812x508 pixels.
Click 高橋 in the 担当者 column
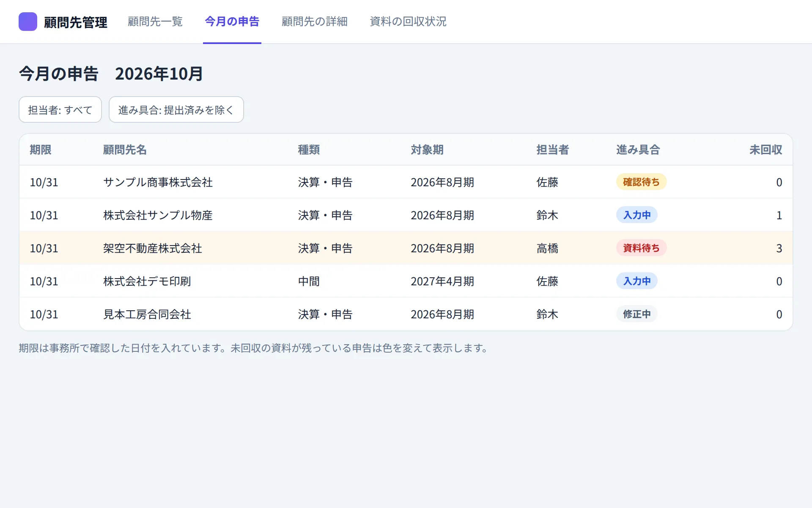(x=547, y=248)
